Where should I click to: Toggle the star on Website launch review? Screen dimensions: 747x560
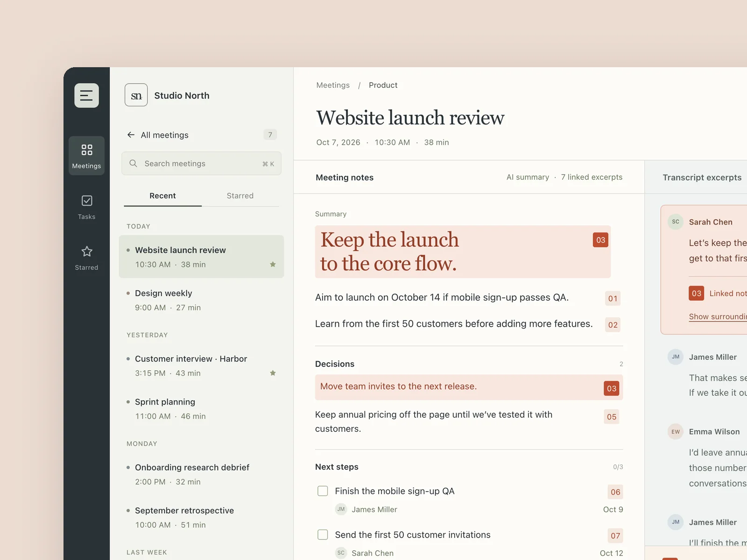click(x=273, y=265)
